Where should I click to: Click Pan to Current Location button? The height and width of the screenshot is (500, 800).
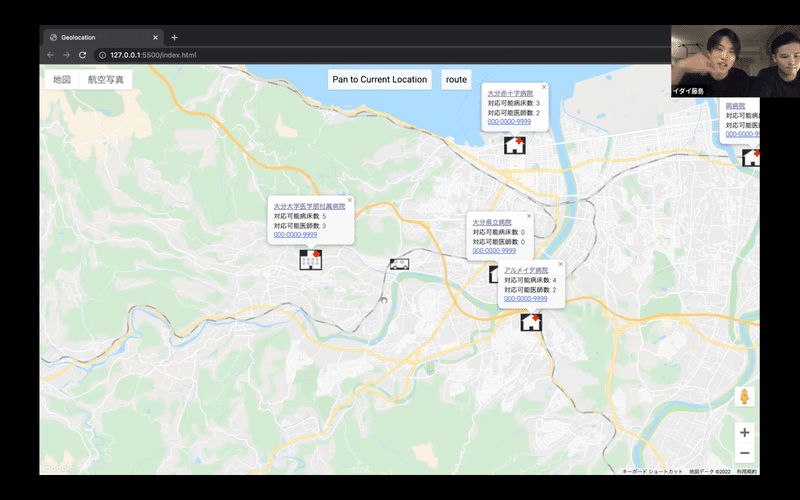click(x=380, y=80)
